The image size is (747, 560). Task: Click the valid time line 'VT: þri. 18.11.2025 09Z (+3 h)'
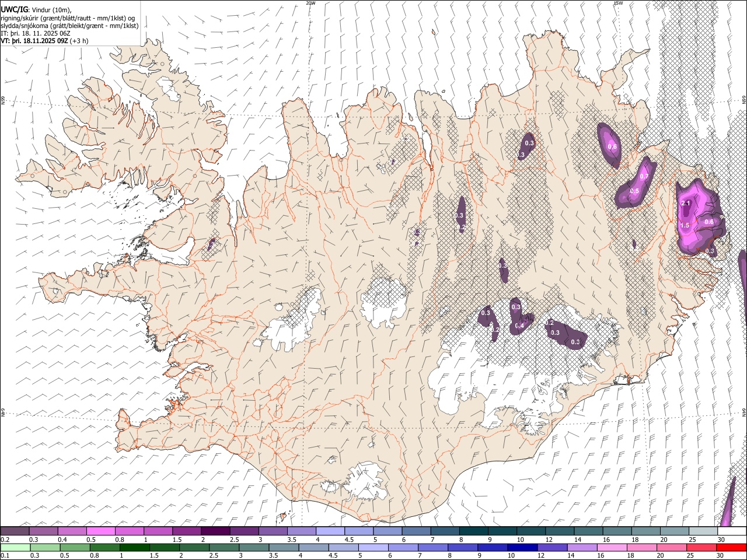point(44,41)
